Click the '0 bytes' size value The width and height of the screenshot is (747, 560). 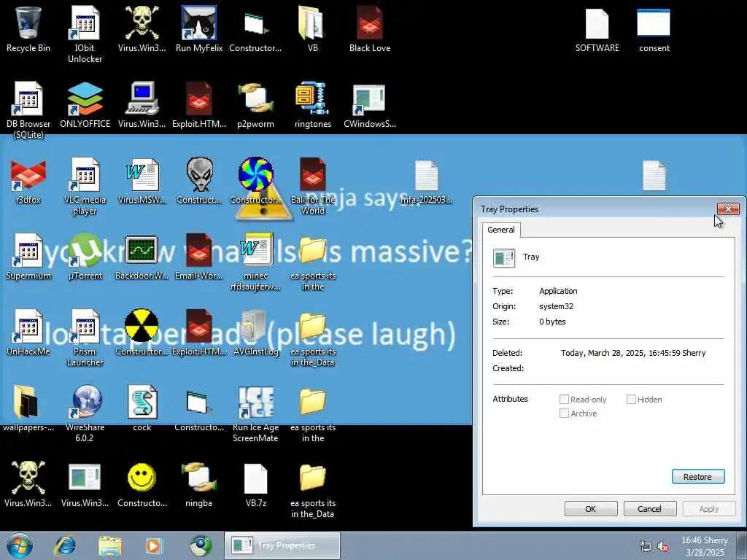[552, 322]
